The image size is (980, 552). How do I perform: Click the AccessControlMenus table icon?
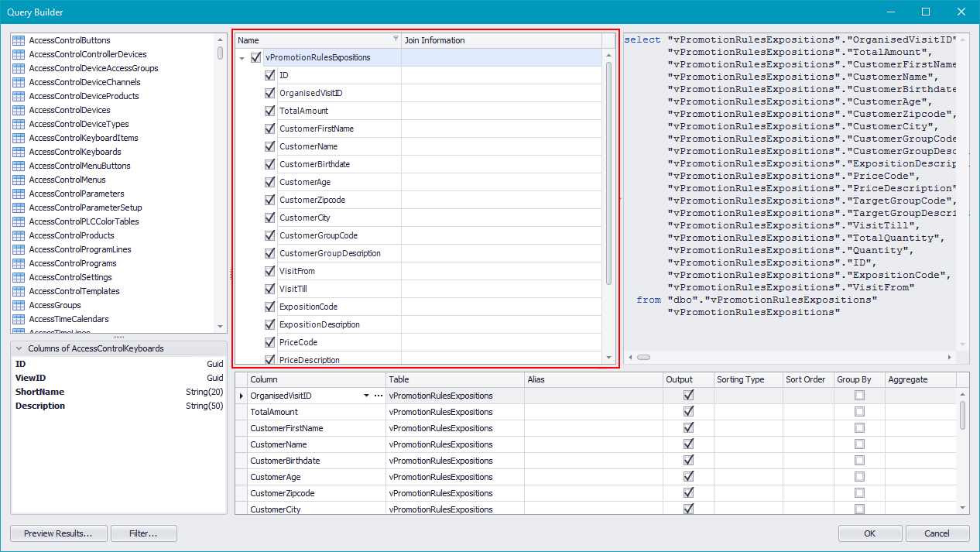tap(19, 180)
